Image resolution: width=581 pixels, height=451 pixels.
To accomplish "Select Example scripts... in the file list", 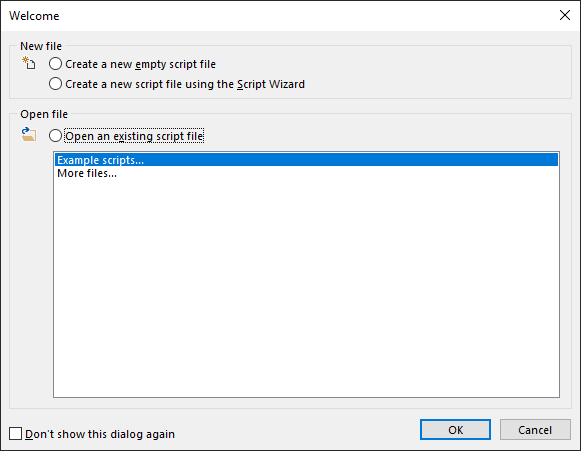I will [306, 160].
